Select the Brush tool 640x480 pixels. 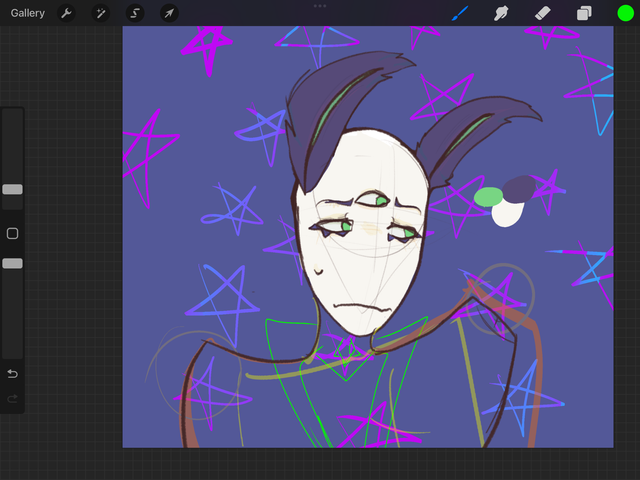click(460, 13)
